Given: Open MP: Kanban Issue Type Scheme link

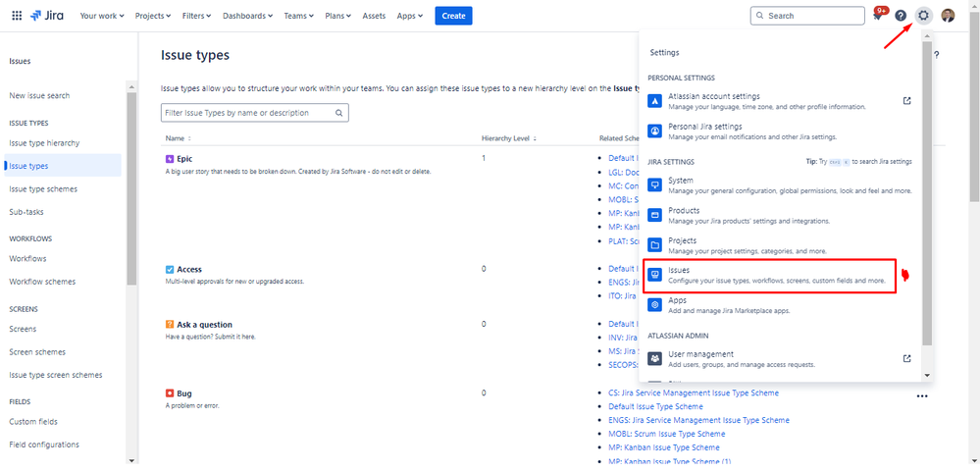Looking at the screenshot, I should pos(664,447).
